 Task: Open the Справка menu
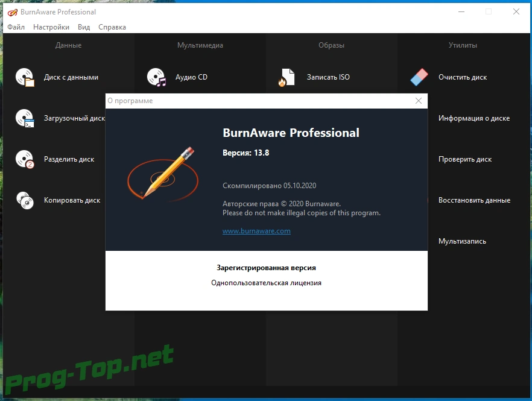click(x=112, y=27)
